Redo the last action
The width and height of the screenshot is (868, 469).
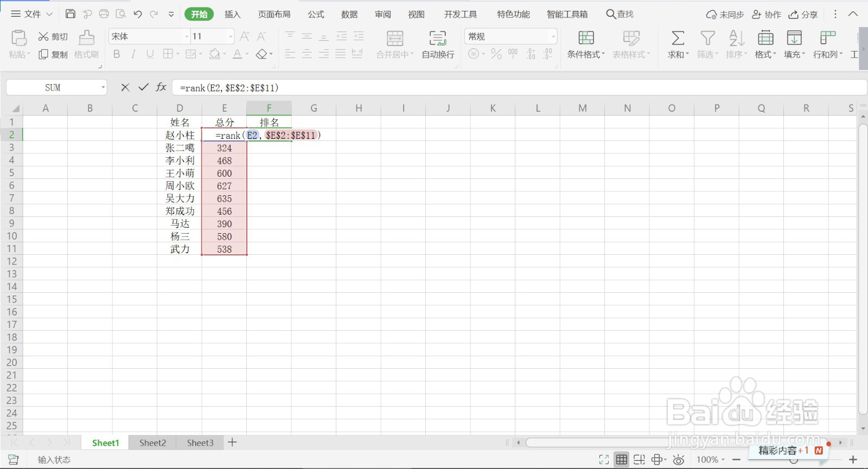coord(154,14)
